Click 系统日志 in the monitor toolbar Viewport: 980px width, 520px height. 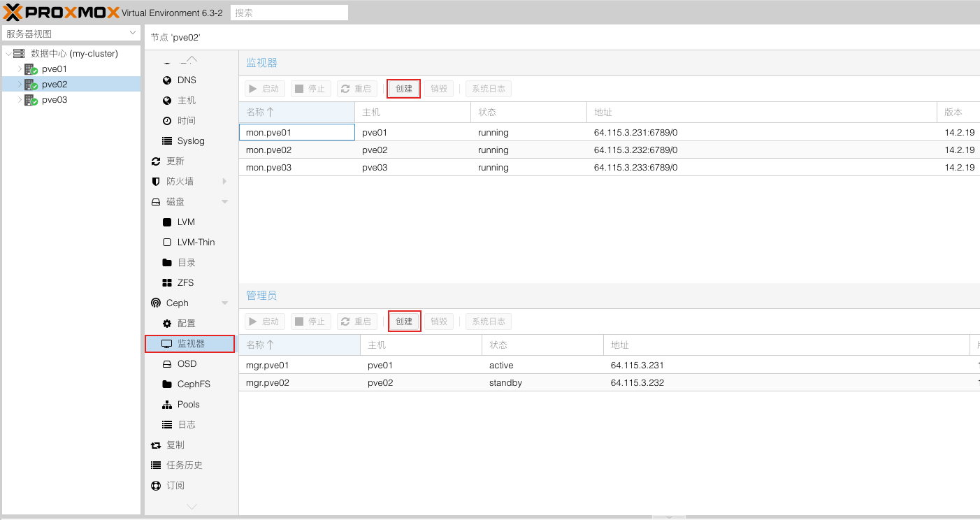point(489,89)
